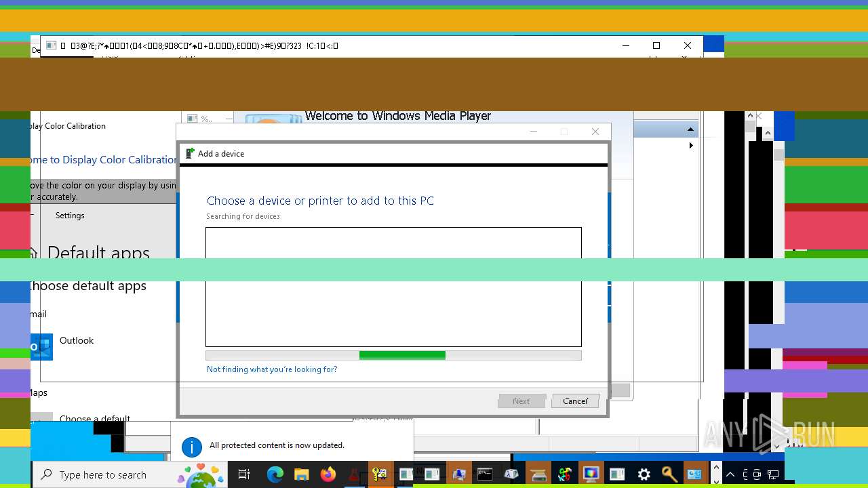Open the gold key app in the taskbar
868x488 pixels.
click(x=670, y=474)
